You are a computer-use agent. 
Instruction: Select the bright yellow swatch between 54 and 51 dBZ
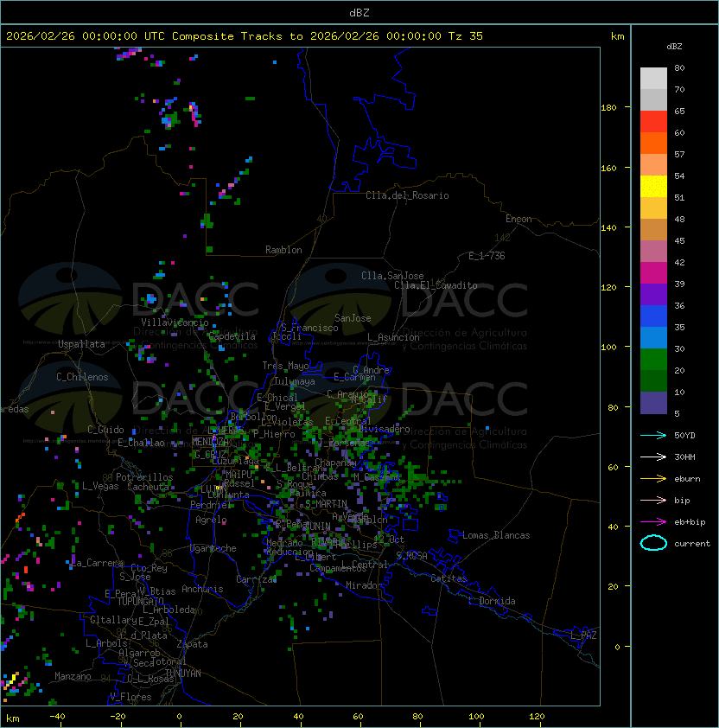coord(653,186)
